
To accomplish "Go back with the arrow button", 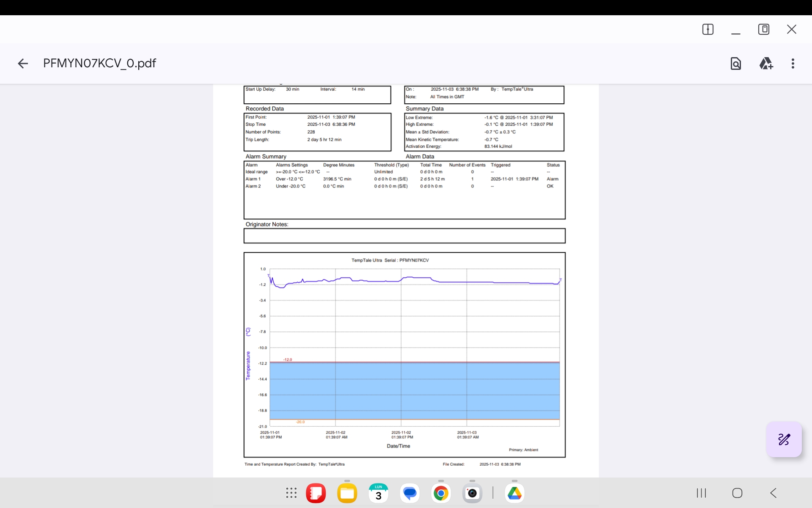I will [23, 63].
